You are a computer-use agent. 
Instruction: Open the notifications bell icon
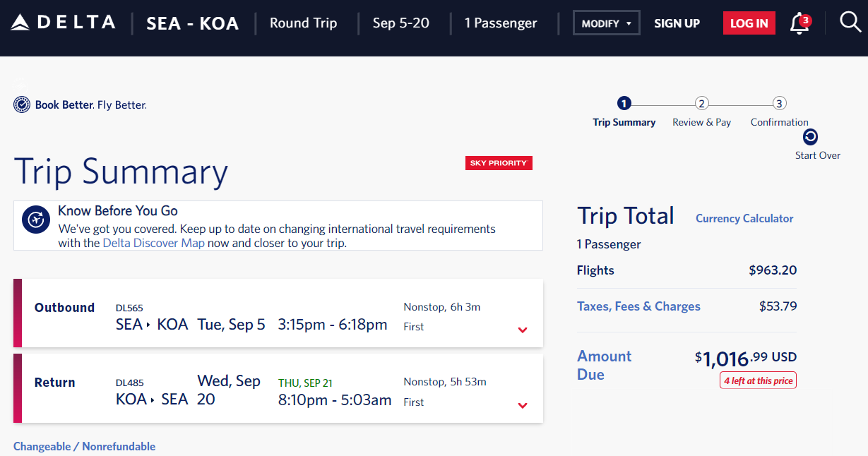pos(799,23)
